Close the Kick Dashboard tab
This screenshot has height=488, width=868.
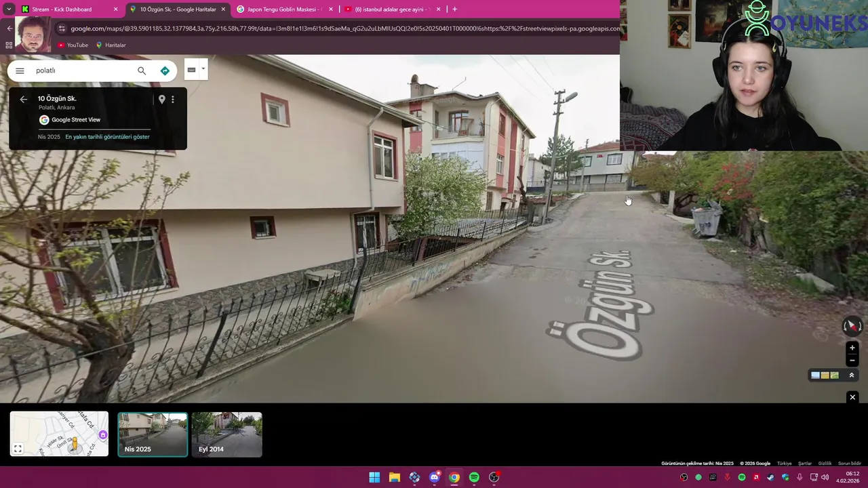(x=115, y=9)
